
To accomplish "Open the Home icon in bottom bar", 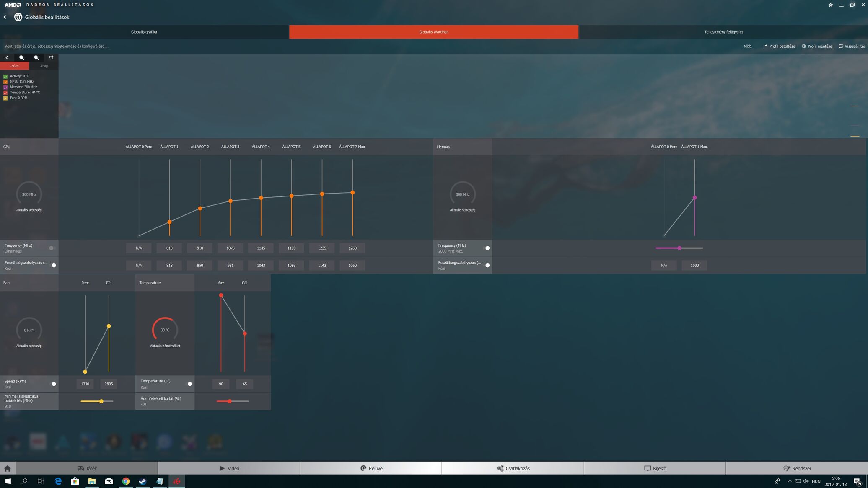I will [7, 468].
